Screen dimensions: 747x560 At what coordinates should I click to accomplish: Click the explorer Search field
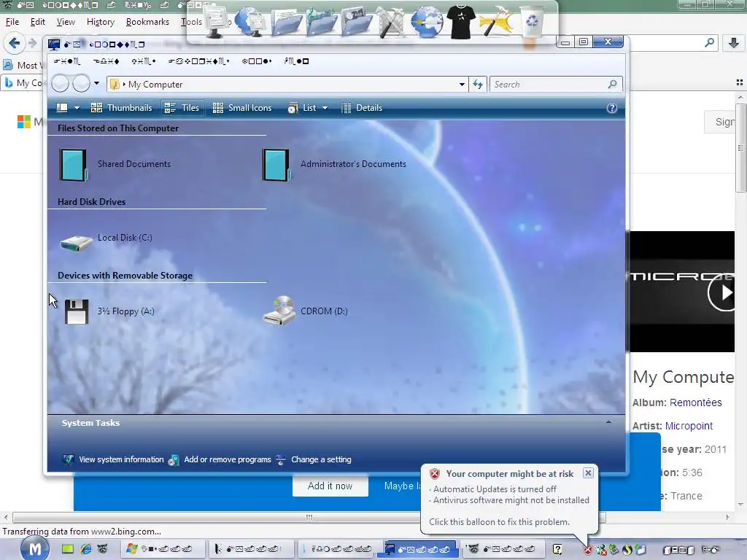pos(549,85)
